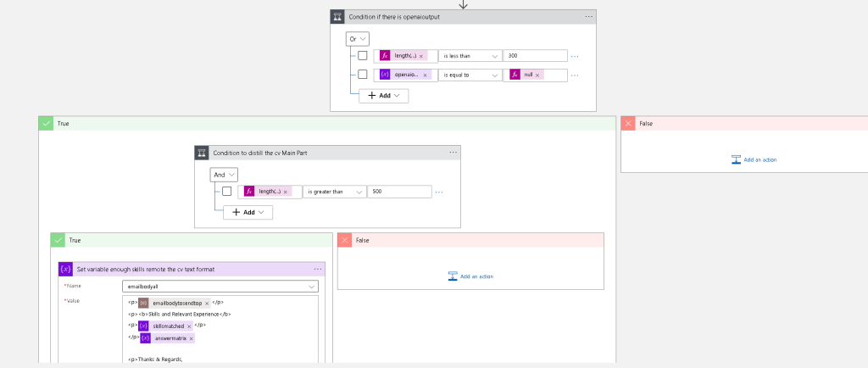Open row options for 'is equal to null' row
Image resolution: width=868 pixels, height=368 pixels.
pyautogui.click(x=575, y=75)
